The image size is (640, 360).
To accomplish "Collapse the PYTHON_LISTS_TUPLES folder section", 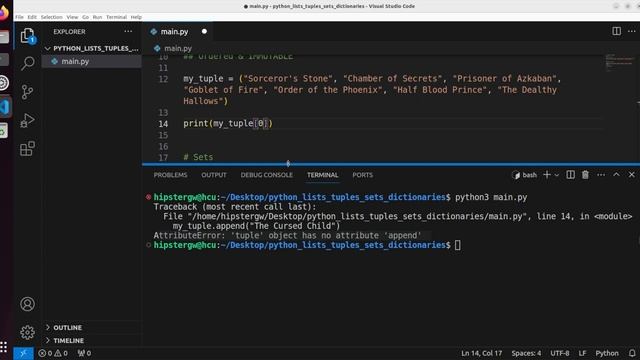I will click(x=92, y=48).
